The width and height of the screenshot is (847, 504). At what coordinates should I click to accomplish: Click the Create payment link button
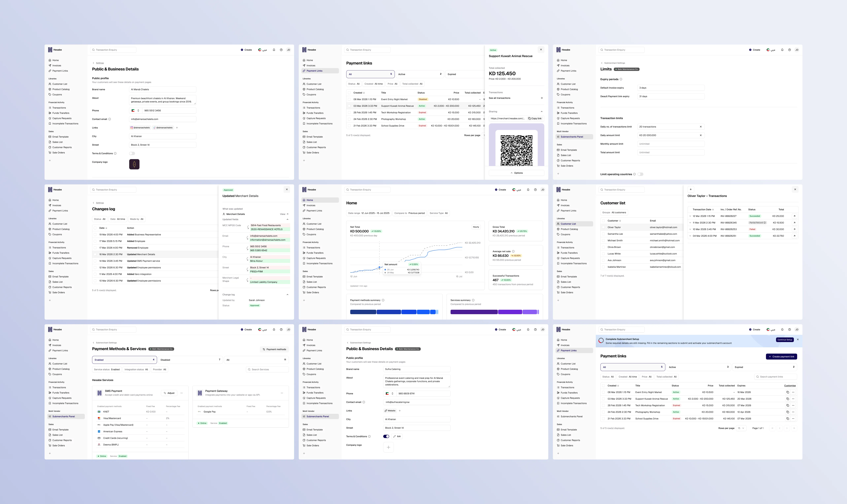click(781, 357)
